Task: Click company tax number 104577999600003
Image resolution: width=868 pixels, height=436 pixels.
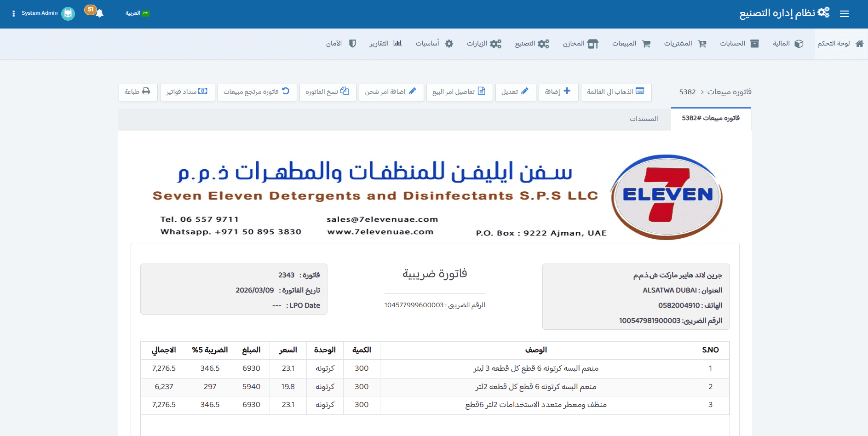Action: pos(414,305)
